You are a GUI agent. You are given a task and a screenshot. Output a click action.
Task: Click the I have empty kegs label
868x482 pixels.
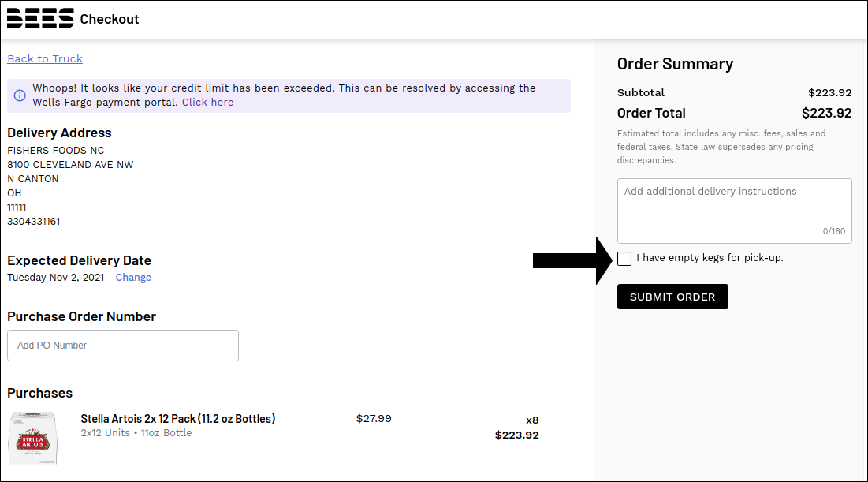tap(710, 258)
